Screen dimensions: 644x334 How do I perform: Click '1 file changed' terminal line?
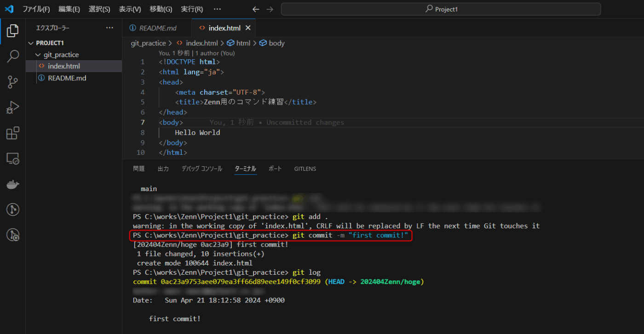[x=201, y=254]
